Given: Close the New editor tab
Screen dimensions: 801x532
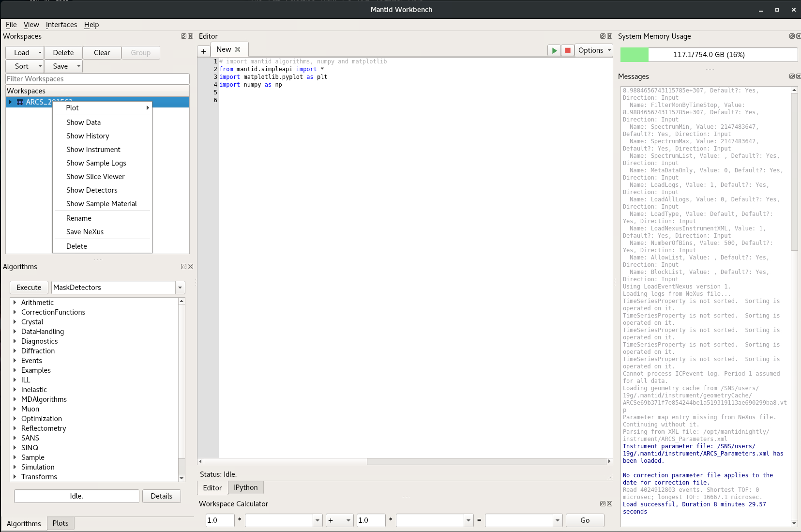Looking at the screenshot, I should [238, 49].
